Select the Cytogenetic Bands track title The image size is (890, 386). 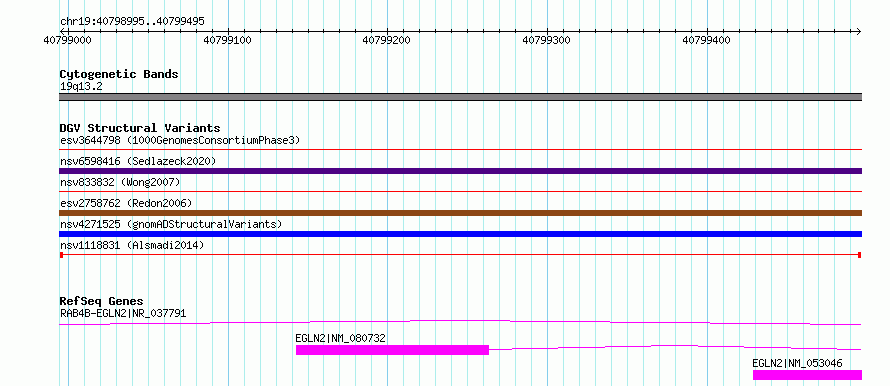click(119, 74)
